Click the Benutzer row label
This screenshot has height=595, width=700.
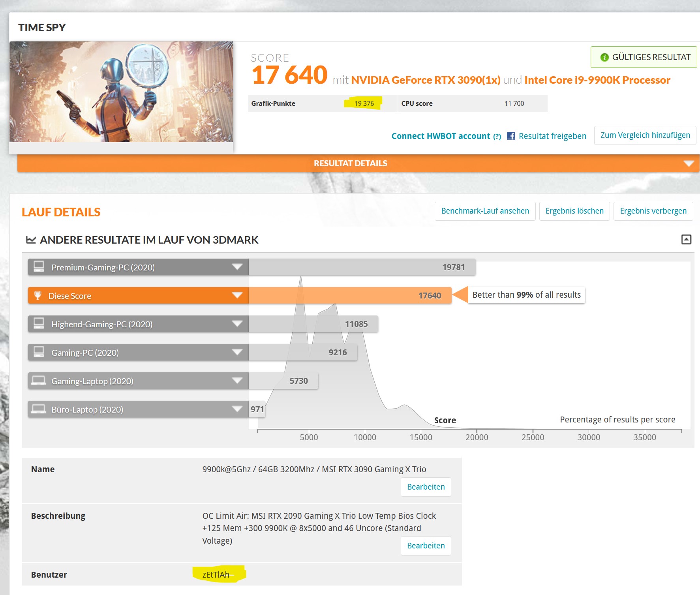pos(49,575)
